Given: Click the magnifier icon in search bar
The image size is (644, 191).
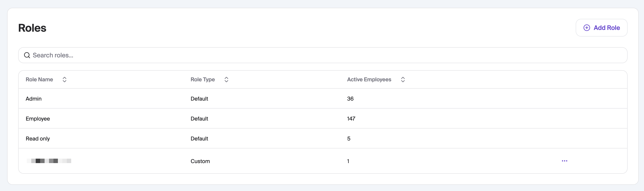Looking at the screenshot, I should [x=27, y=55].
